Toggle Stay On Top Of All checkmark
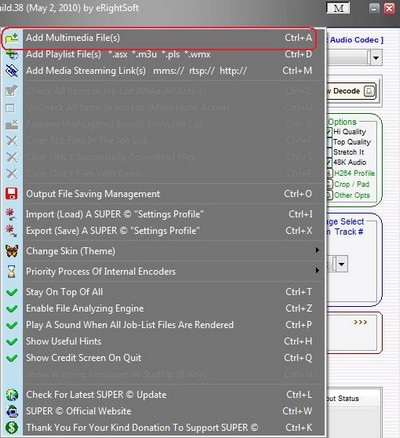Viewport: 400px width, 438px height. [12, 292]
